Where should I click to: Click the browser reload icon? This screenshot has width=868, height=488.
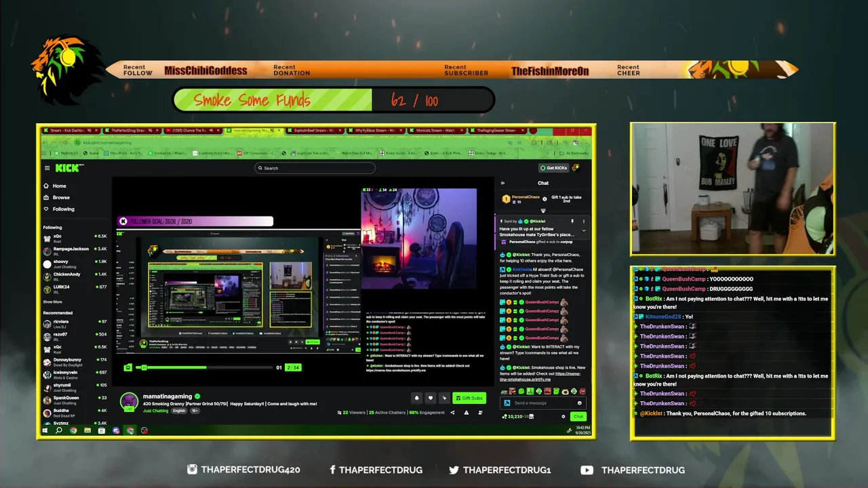coord(65,142)
